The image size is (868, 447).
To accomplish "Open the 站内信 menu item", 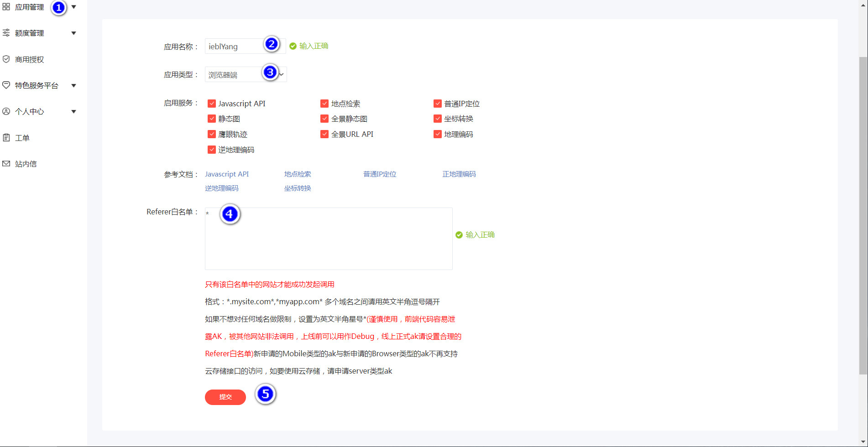I will 26,164.
